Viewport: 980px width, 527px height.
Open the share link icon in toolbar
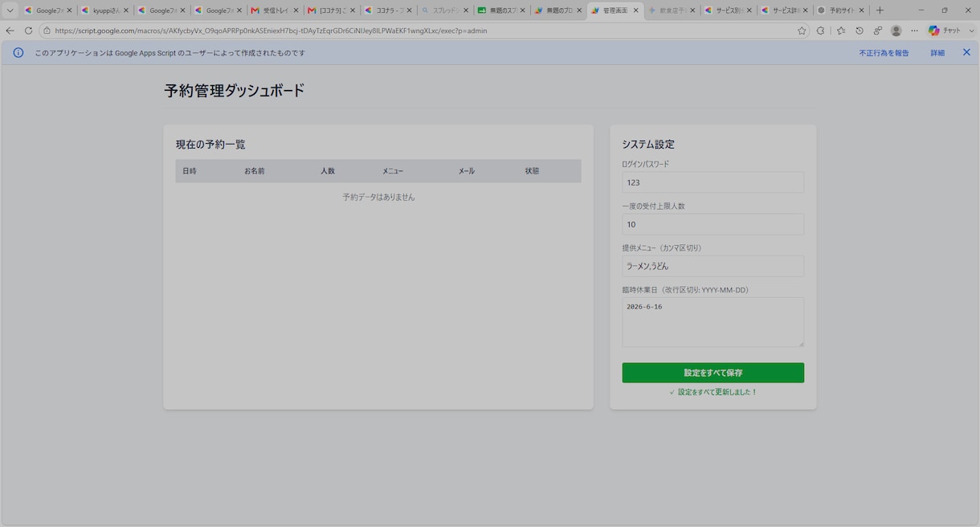click(878, 31)
